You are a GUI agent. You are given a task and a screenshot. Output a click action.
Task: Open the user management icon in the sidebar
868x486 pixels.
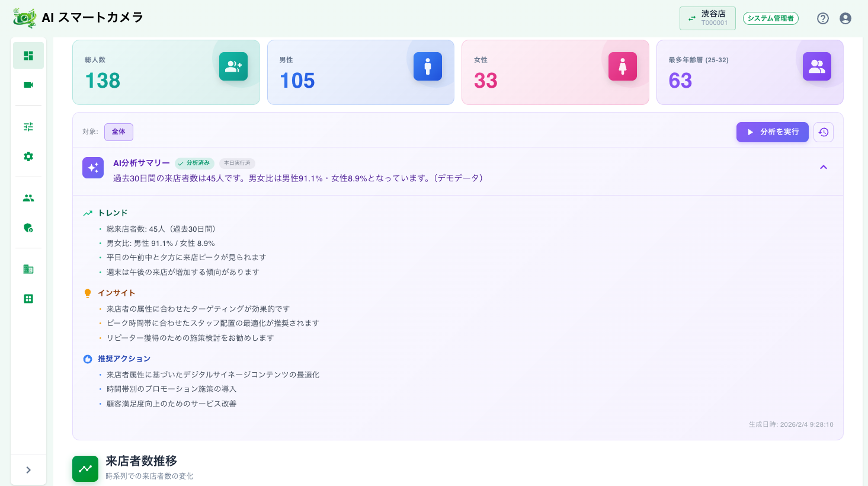28,197
